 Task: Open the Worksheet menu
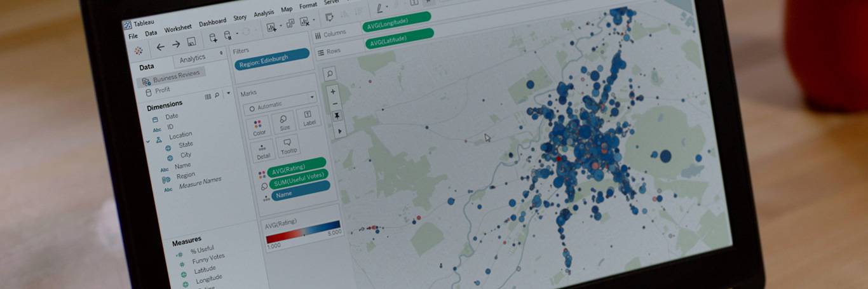tap(177, 29)
